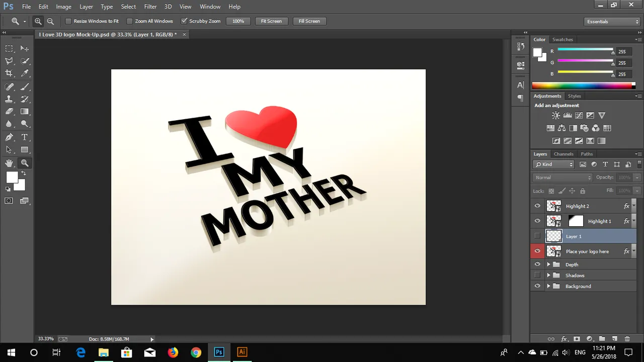
Task: Open the Essentials workspace dropdown
Action: [x=612, y=22]
